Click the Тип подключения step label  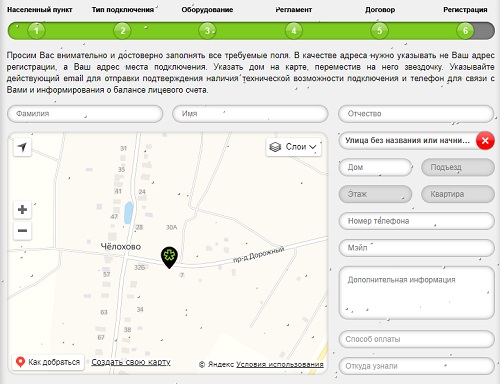point(123,10)
